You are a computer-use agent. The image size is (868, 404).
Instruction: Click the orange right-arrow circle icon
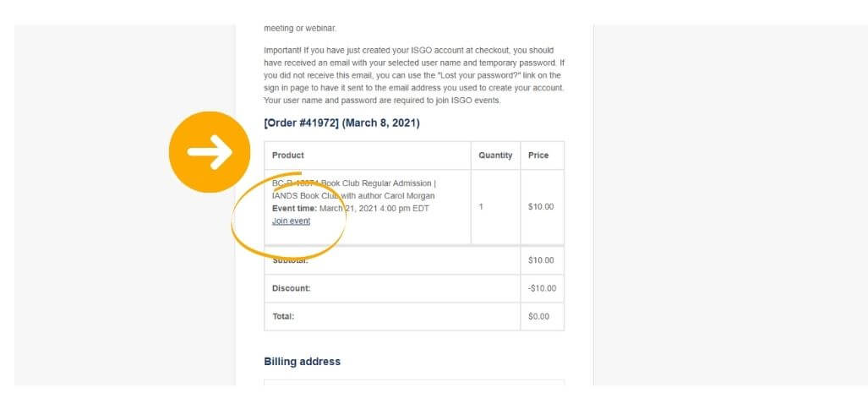coord(210,151)
